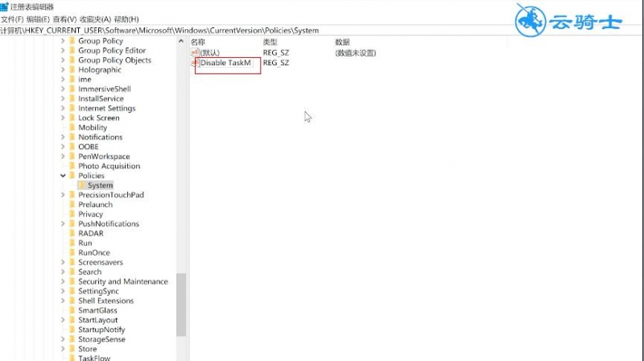Image resolution: width=644 pixels, height=361 pixels.
Task: Expand the Group Policy Objects key
Action: [x=63, y=60]
